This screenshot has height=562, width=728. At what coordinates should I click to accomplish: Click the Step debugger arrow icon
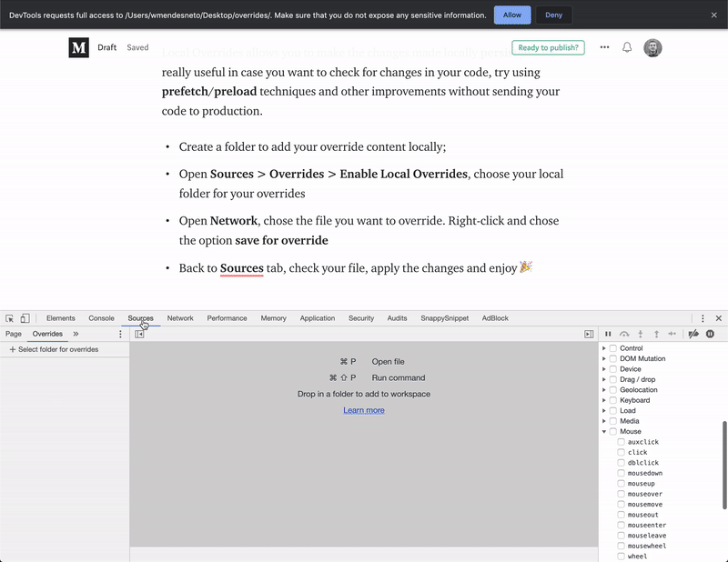[672, 334]
